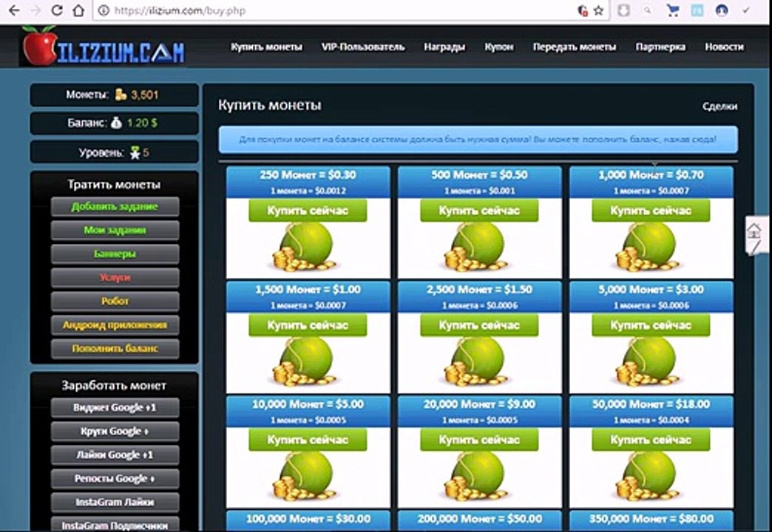
Task: Open Передать монеты in the top menu
Action: point(575,47)
